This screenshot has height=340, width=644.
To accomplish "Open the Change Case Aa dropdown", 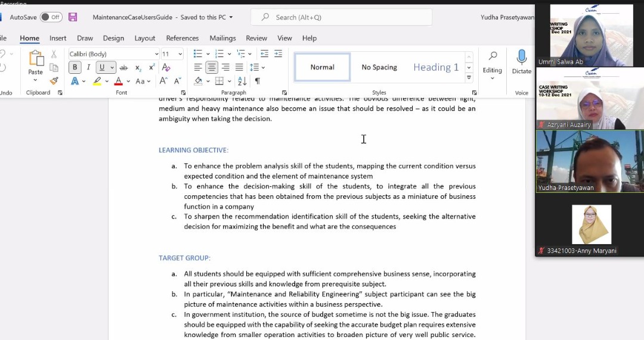I will point(143,81).
